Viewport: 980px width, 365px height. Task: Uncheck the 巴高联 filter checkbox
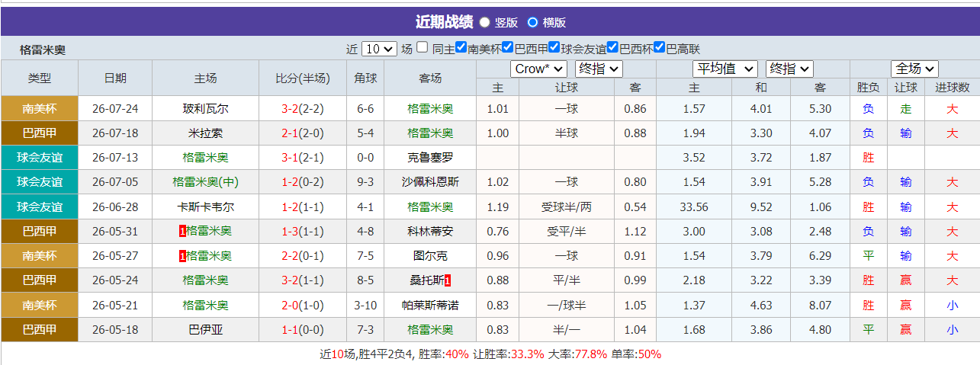(660, 47)
